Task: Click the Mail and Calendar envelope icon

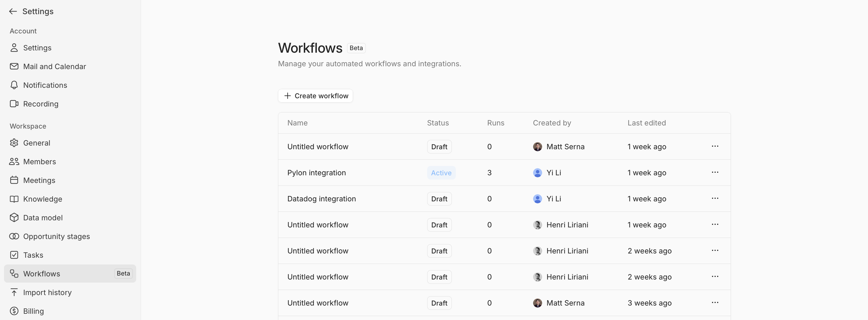Action: [14, 67]
